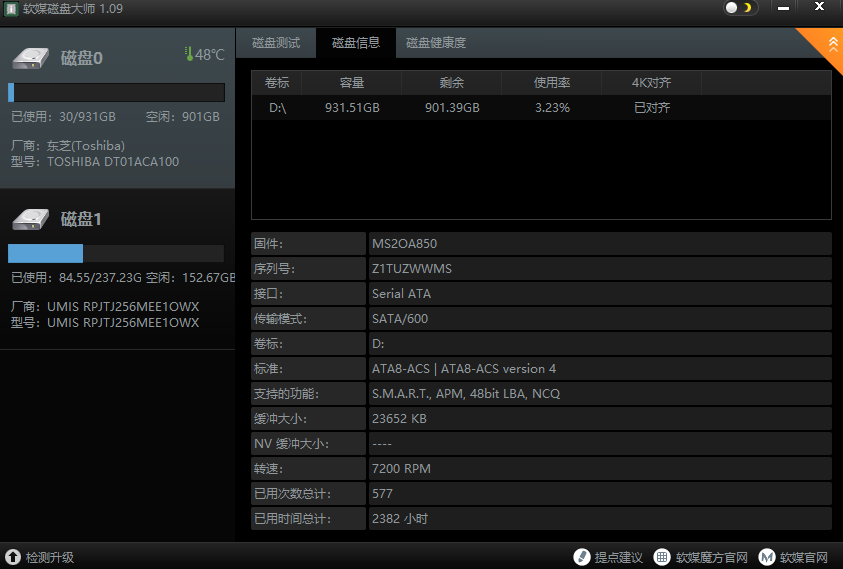Click the 检测升级 upward arrow icon

click(13, 557)
